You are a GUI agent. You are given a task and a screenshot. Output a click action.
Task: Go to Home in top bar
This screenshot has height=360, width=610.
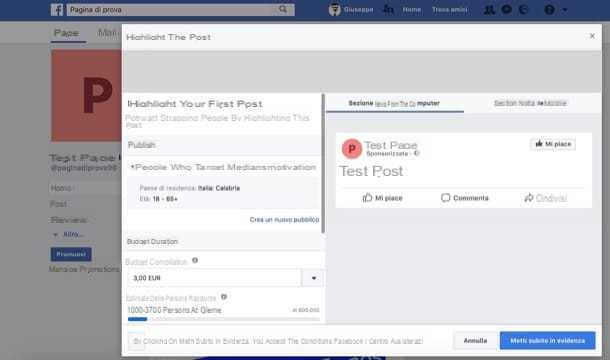(412, 10)
